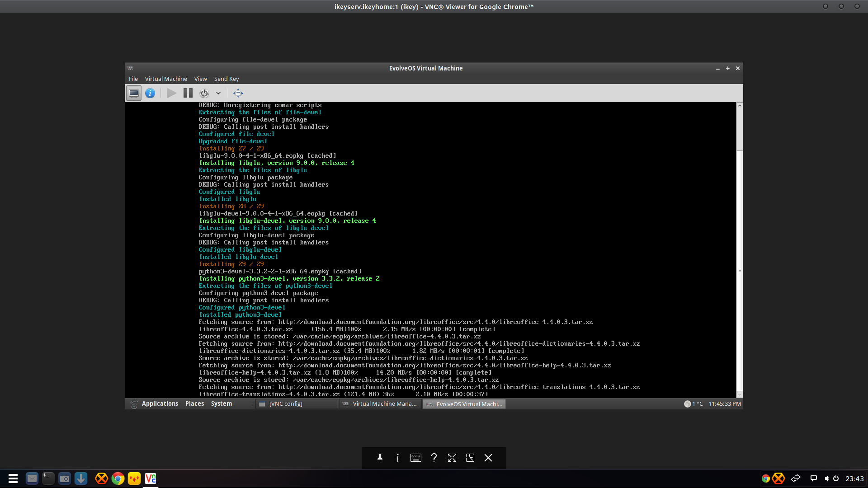This screenshot has height=488, width=868.
Task: Open the Virtual Machine menu
Action: [x=166, y=79]
